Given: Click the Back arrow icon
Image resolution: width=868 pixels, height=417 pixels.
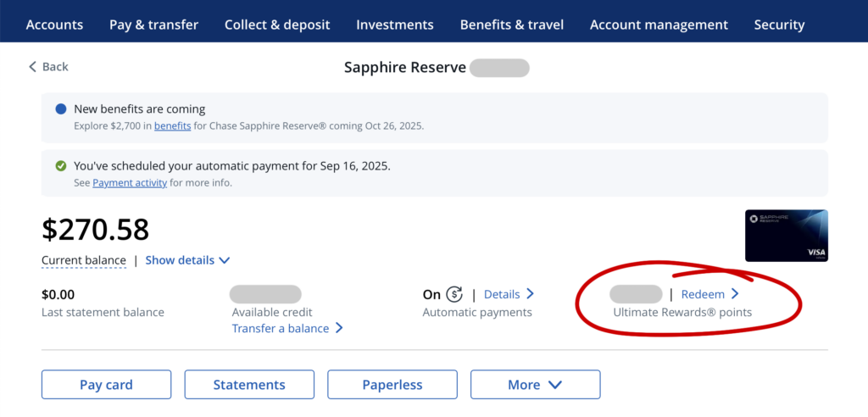Looking at the screenshot, I should [x=33, y=67].
